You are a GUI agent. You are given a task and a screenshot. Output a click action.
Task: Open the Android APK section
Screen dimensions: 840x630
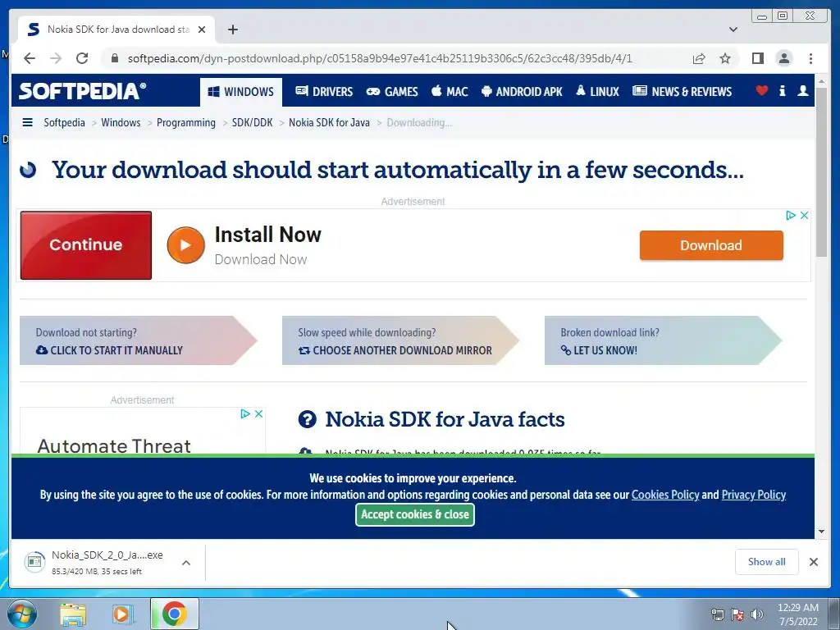[522, 92]
